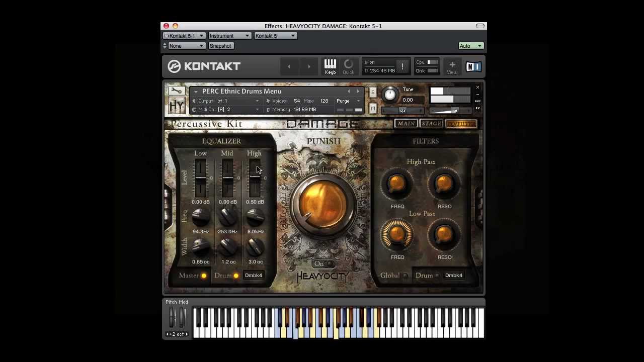Load next preset with instrument right arrow
Screen dimensions: 644x362
tap(358, 92)
